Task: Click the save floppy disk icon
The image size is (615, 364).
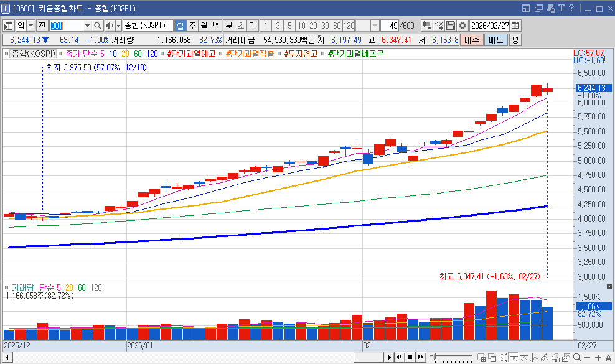Action: tap(451, 26)
